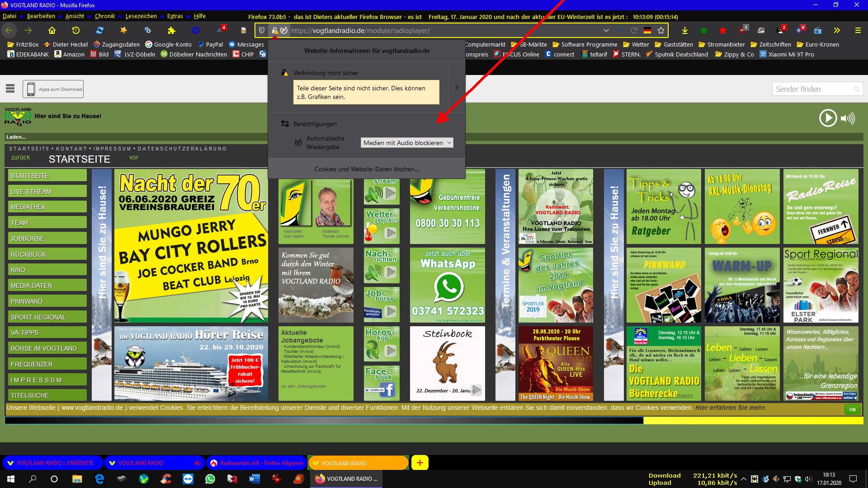Click the Home toolbar icon
868x488 pixels.
(52, 30)
